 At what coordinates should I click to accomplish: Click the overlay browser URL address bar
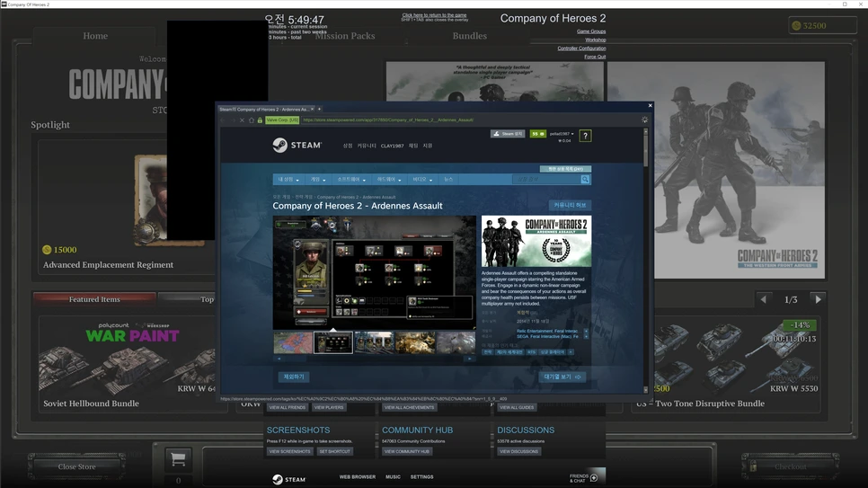tap(468, 120)
